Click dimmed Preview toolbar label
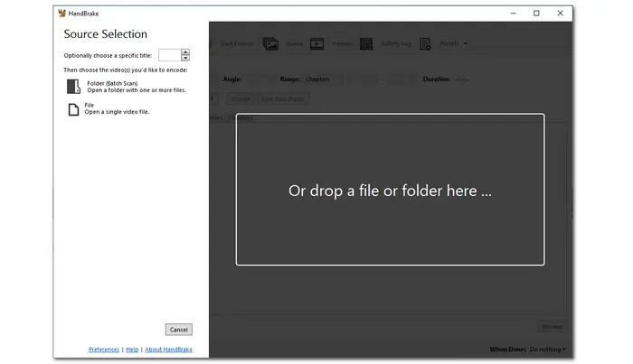Viewport: 633px width, 364px height. point(343,43)
